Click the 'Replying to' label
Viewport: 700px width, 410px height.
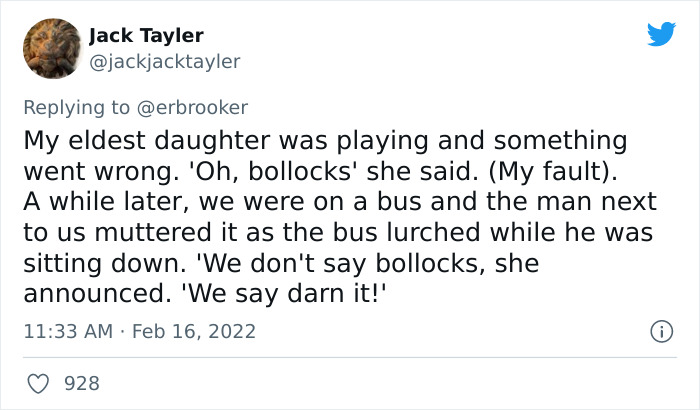[x=76, y=106]
